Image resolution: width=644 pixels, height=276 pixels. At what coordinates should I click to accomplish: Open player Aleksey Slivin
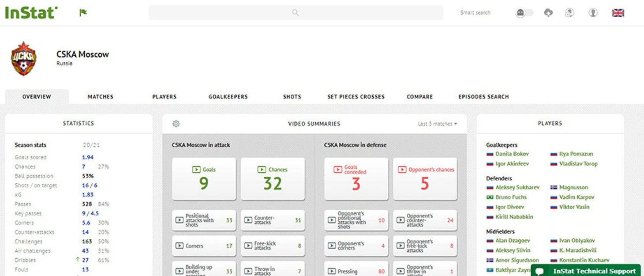513,250
